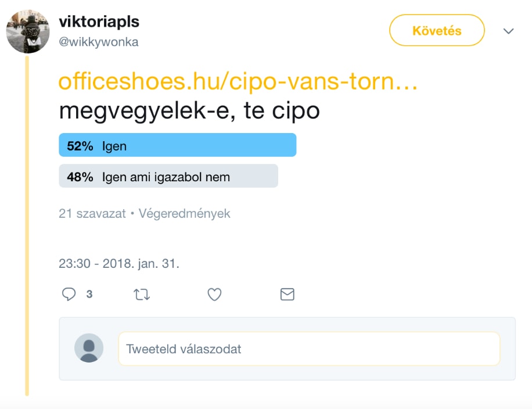Open the @wikkywonka handle
The width and height of the screenshot is (532, 409).
click(99, 42)
